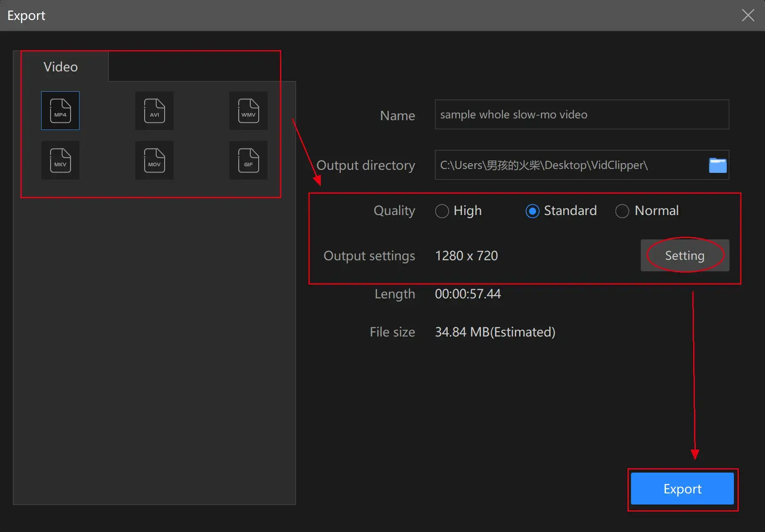Select the MP4 export format
The image size is (765, 532).
click(x=60, y=111)
